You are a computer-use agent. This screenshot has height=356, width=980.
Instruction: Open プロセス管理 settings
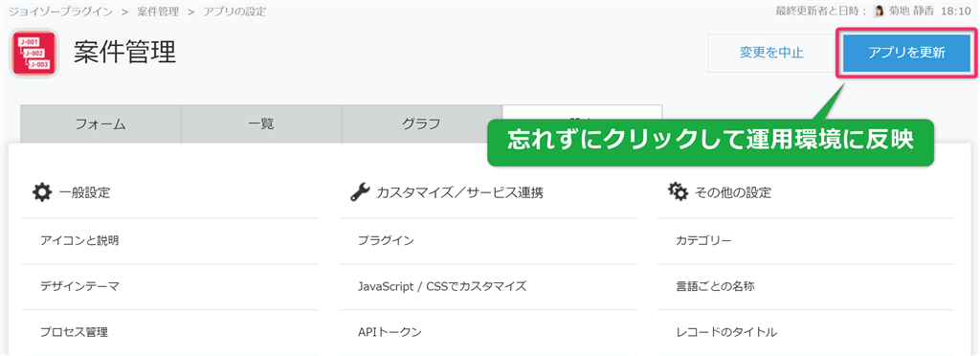[x=75, y=332]
